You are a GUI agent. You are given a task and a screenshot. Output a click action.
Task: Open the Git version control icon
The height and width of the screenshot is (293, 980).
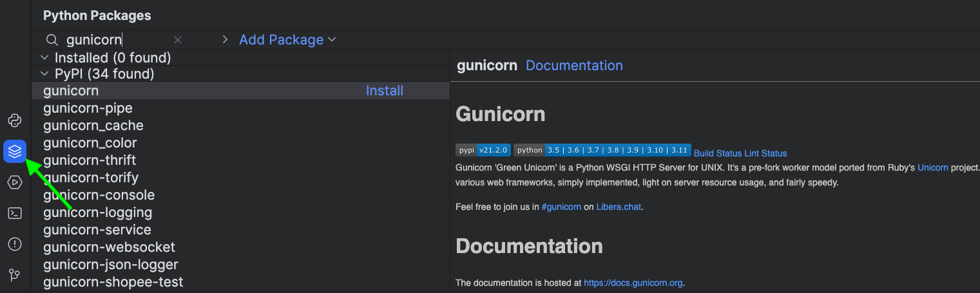click(x=15, y=275)
